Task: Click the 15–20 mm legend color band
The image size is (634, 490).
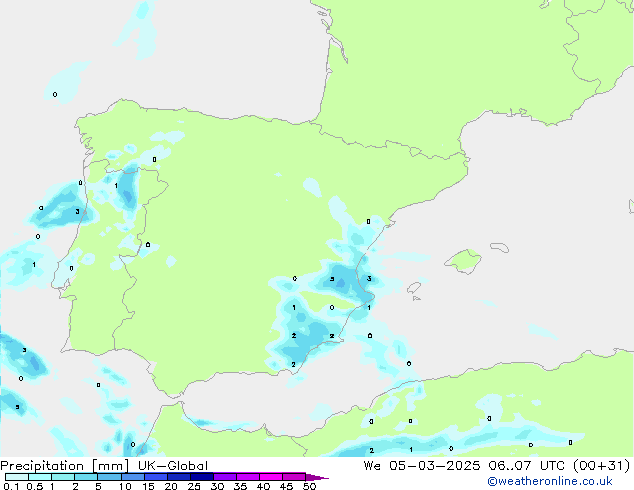Action: [155, 477]
